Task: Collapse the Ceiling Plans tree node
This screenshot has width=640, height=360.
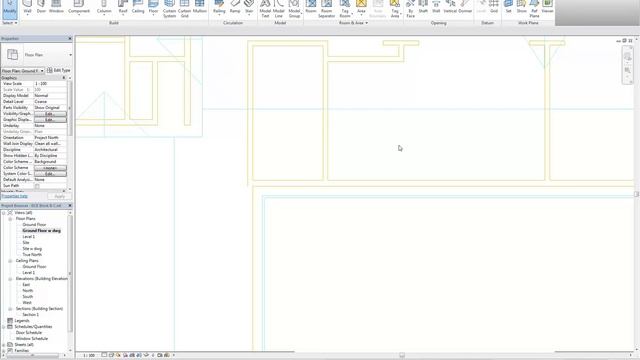Action: [x=10, y=260]
